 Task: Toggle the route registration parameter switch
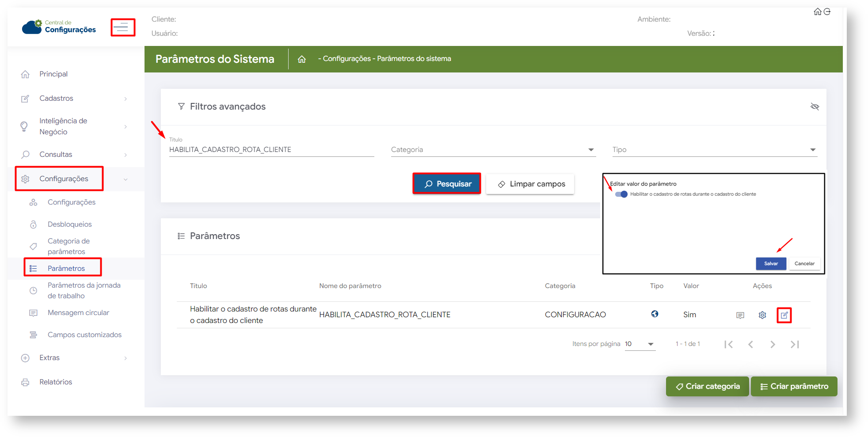click(x=621, y=194)
